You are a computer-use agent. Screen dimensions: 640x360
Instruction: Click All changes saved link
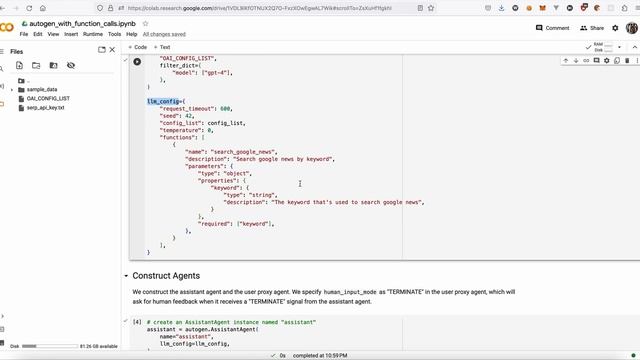point(164,34)
